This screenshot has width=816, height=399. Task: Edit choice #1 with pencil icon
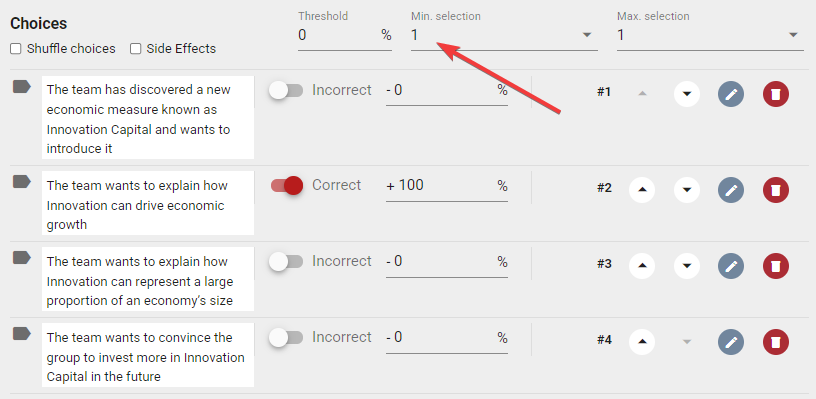(x=731, y=94)
